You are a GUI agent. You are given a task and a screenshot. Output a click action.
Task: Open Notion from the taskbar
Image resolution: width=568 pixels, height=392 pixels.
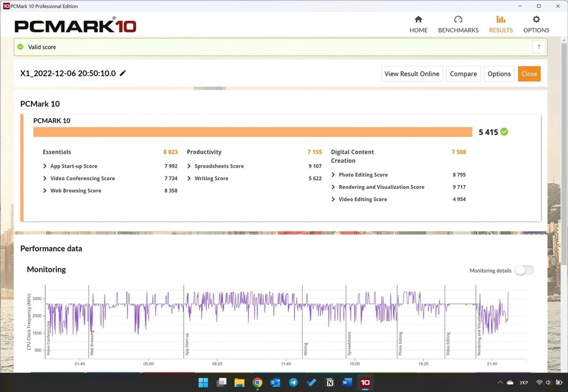coord(329,383)
